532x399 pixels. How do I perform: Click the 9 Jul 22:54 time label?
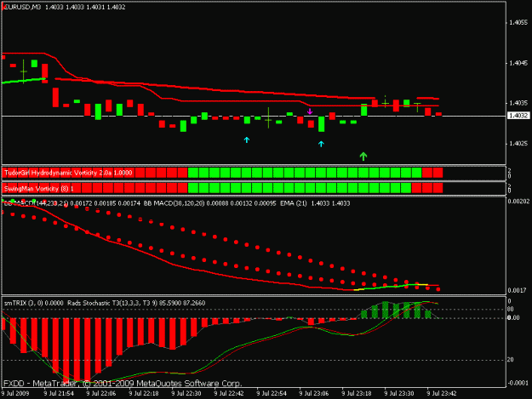tap(272, 394)
